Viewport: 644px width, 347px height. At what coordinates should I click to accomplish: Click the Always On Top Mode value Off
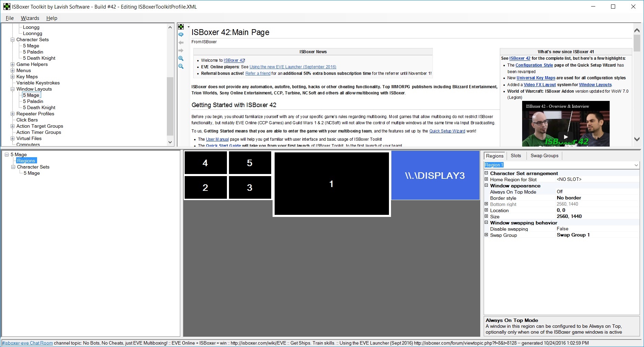pyautogui.click(x=560, y=192)
